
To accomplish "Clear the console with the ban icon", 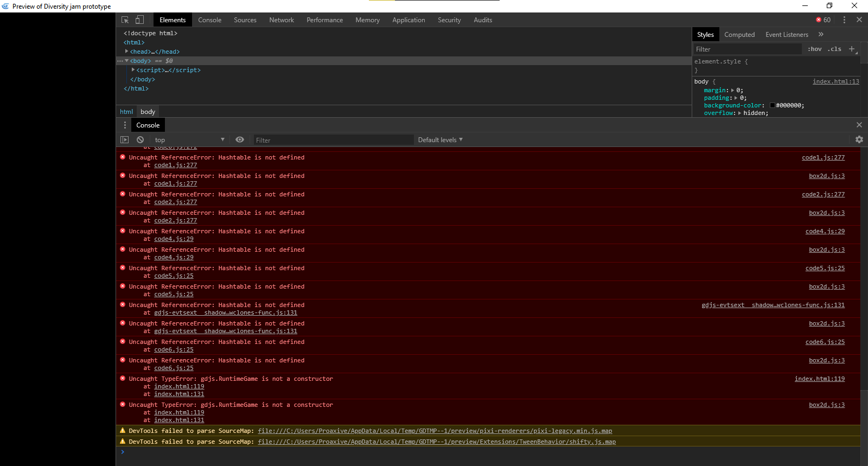I will tap(140, 140).
